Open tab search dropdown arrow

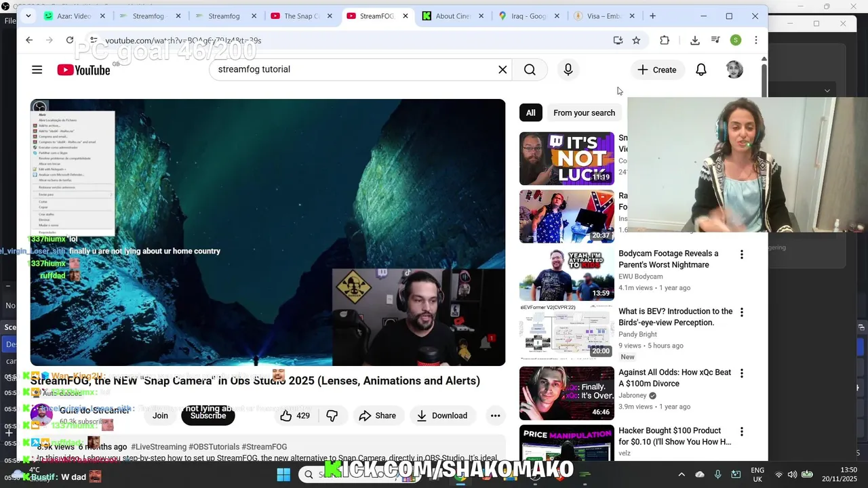tap(28, 16)
